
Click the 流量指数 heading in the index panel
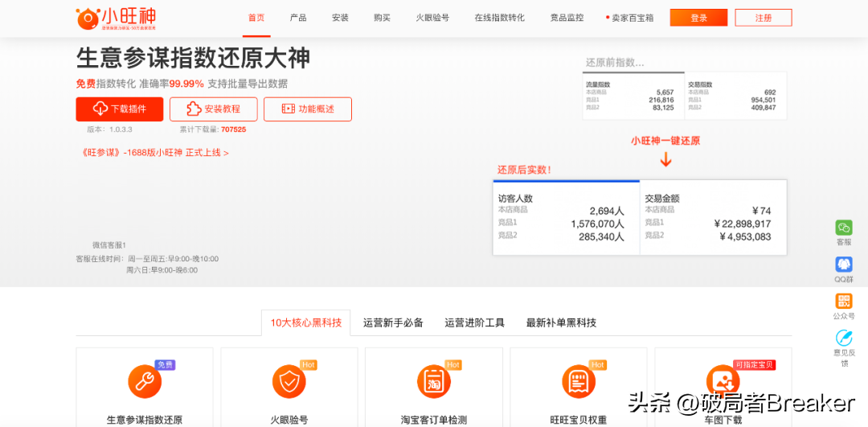pyautogui.click(x=598, y=84)
